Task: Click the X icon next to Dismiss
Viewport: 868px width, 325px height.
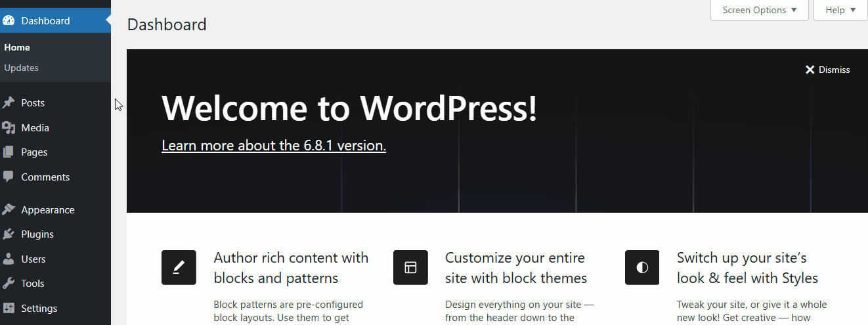Action: [810, 70]
